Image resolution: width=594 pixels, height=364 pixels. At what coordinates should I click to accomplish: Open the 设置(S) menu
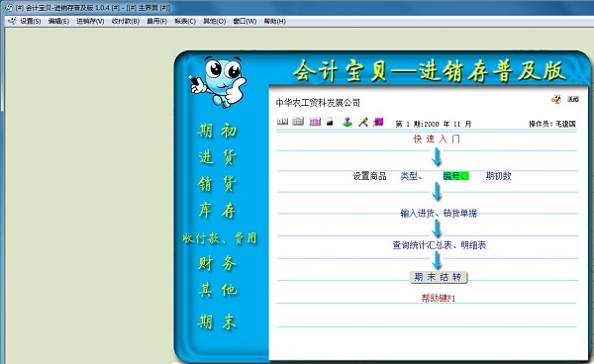(31, 21)
